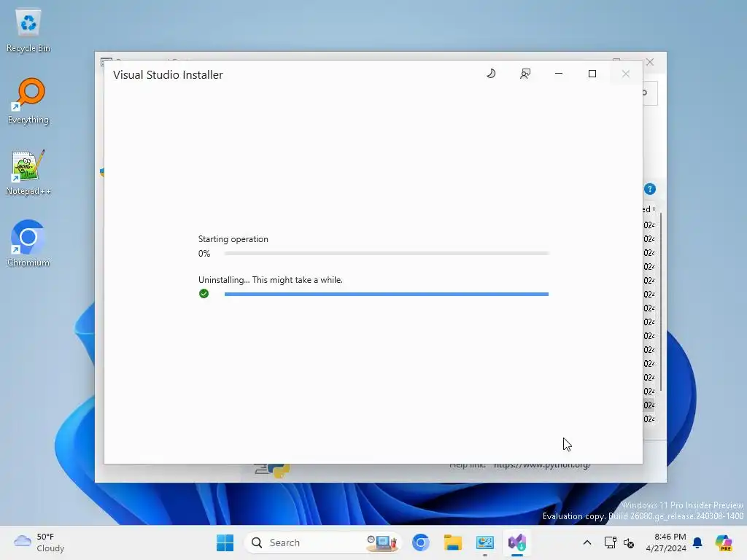This screenshot has height=560, width=747.
Task: Show hidden system tray icons
Action: point(587,542)
